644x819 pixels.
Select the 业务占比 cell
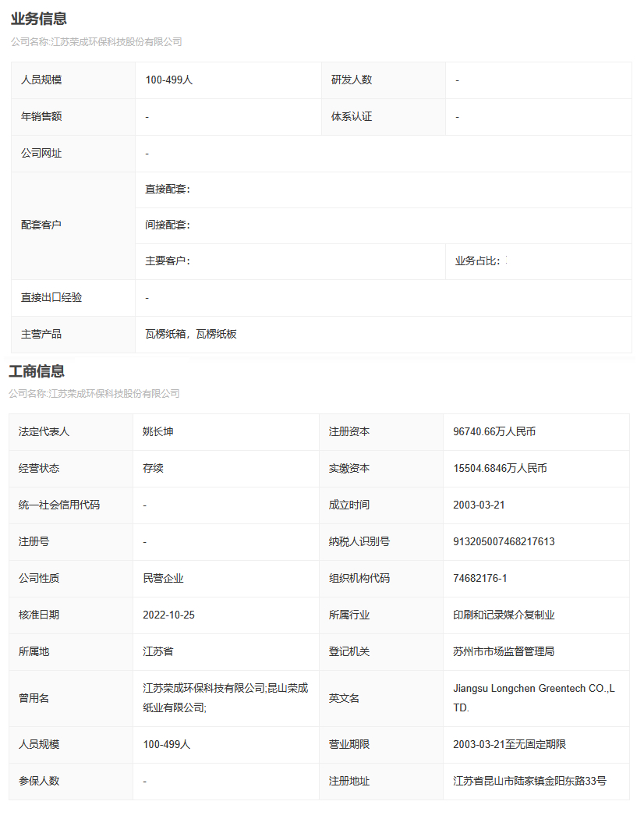pos(539,261)
